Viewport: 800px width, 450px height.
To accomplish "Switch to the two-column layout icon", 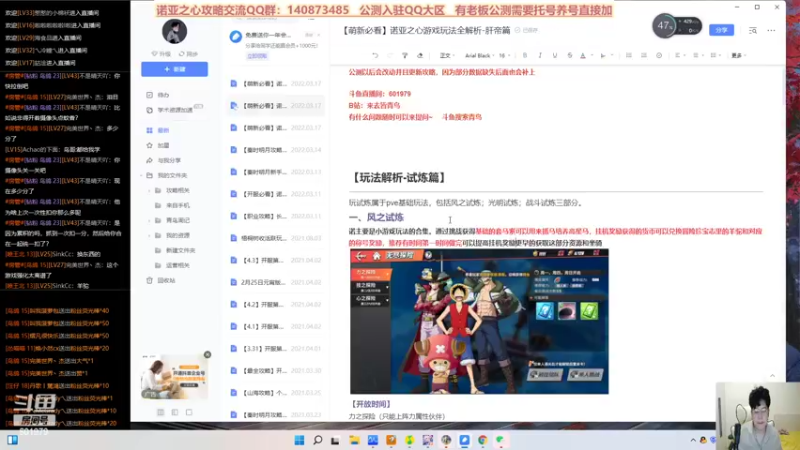I will click(174, 412).
